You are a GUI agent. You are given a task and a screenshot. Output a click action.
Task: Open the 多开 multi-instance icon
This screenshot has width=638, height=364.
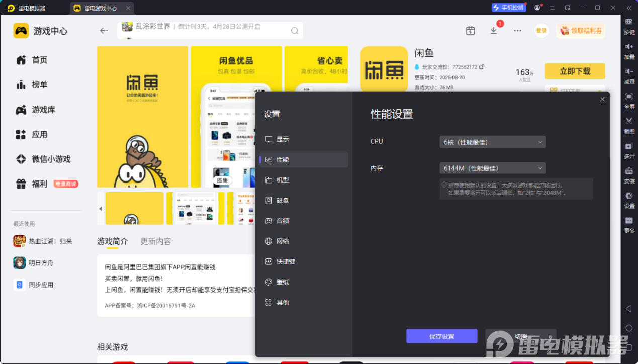pyautogui.click(x=629, y=146)
